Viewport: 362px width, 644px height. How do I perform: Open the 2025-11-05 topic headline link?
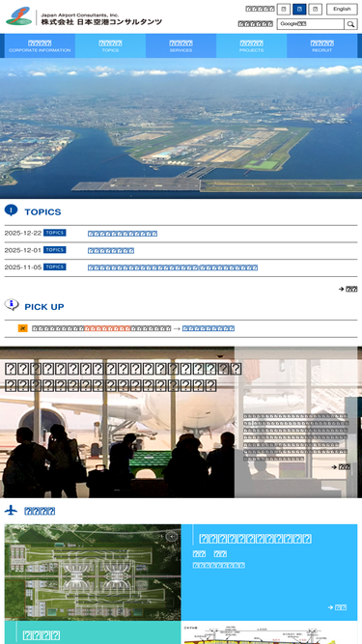(x=173, y=267)
